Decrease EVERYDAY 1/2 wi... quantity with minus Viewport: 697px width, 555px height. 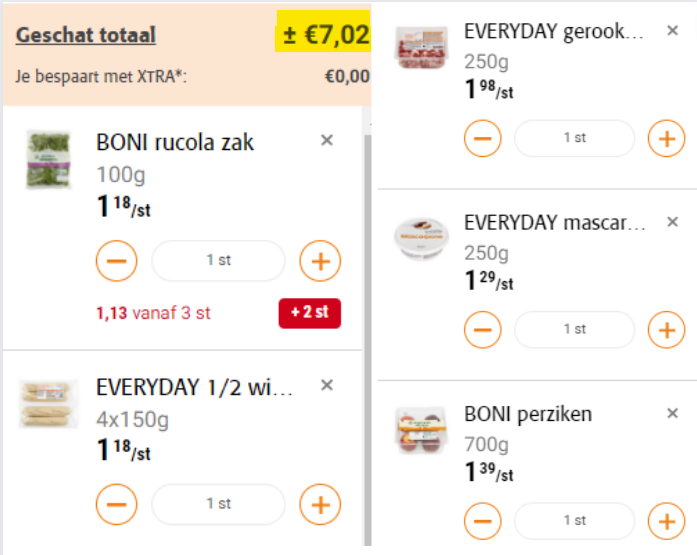coord(116,504)
